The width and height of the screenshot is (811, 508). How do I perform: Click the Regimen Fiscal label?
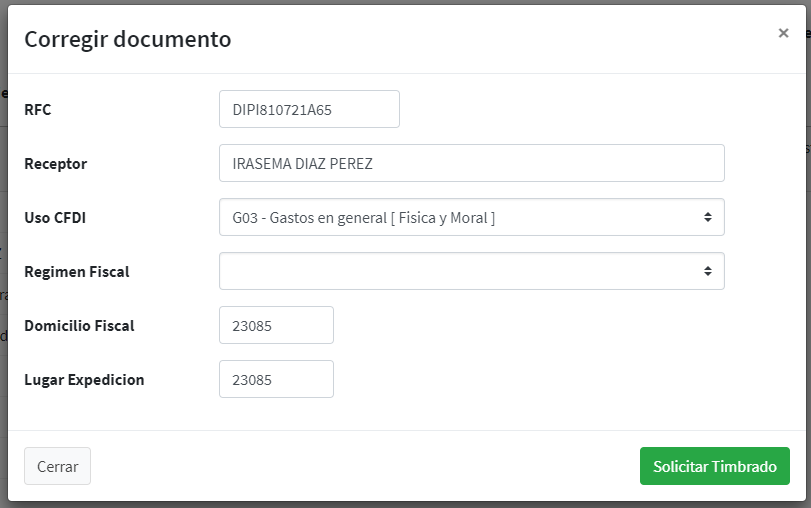click(77, 272)
